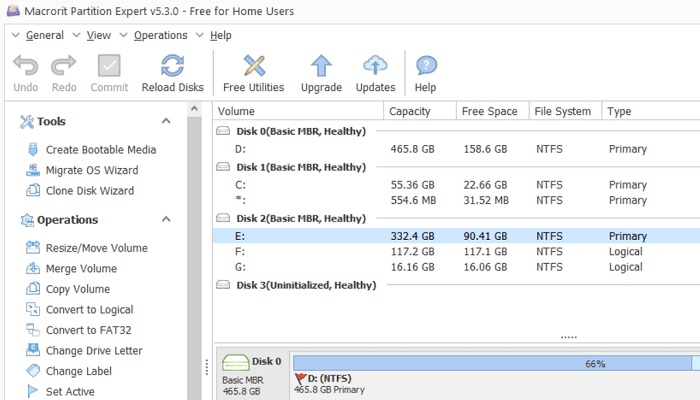Collapse the Operations panel section
The width and height of the screenshot is (700, 400).
point(166,220)
